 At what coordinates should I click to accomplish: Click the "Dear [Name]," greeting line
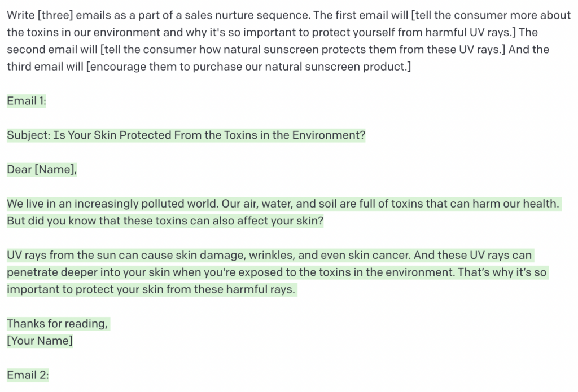pos(42,169)
